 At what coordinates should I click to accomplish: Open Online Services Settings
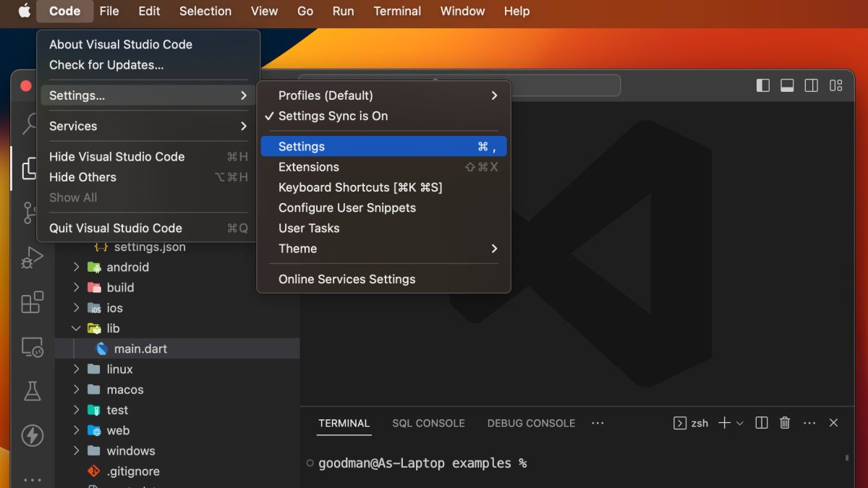(383, 279)
